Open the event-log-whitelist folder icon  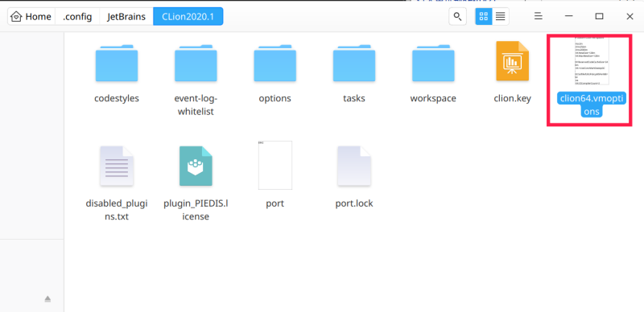coord(196,64)
